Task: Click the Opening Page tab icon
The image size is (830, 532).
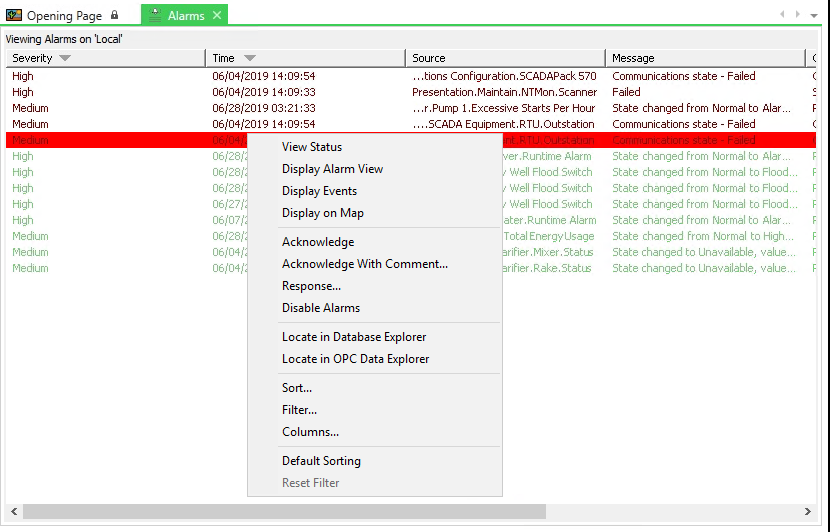Action: click(x=14, y=16)
